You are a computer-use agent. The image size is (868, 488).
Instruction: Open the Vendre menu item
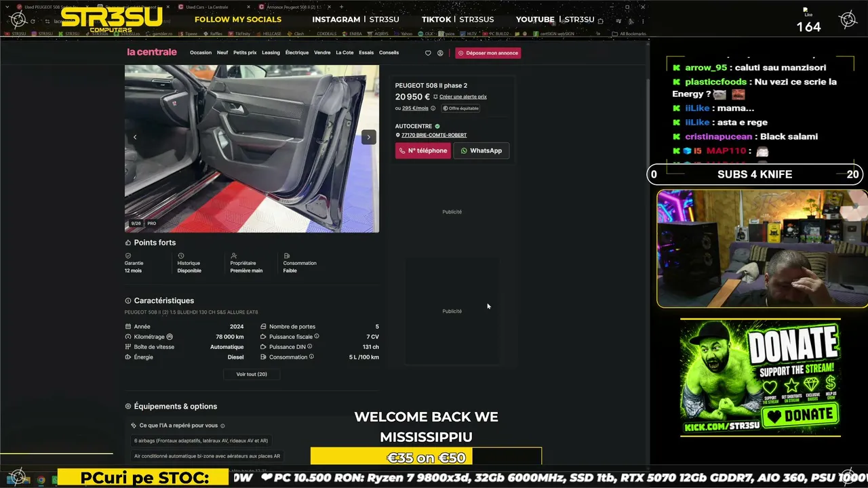click(x=322, y=53)
